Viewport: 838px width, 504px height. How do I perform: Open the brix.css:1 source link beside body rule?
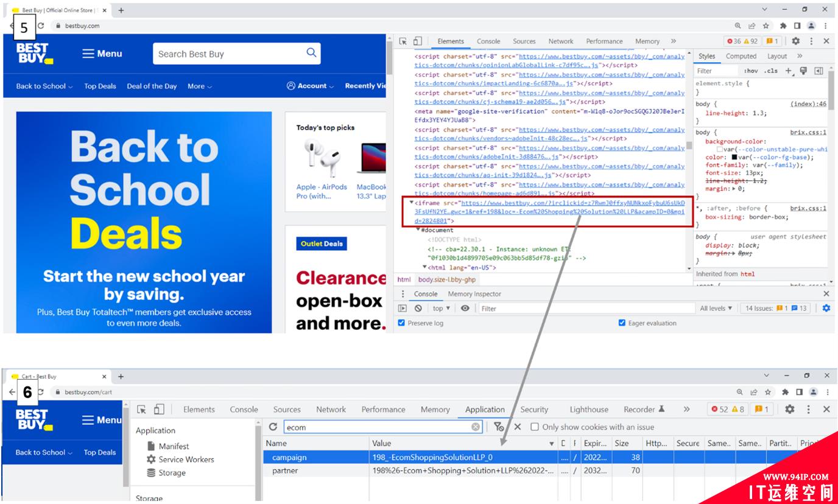click(x=808, y=132)
